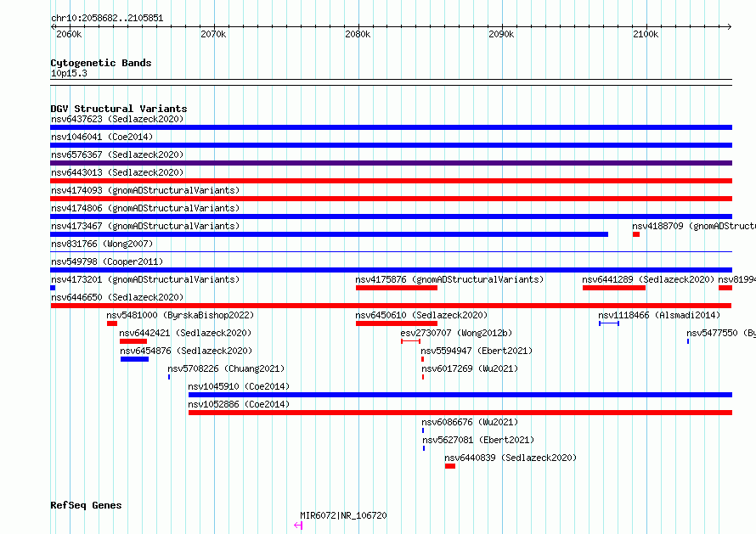Click the 2080k ruler mark
This screenshot has width=756, height=534.
[358, 34]
